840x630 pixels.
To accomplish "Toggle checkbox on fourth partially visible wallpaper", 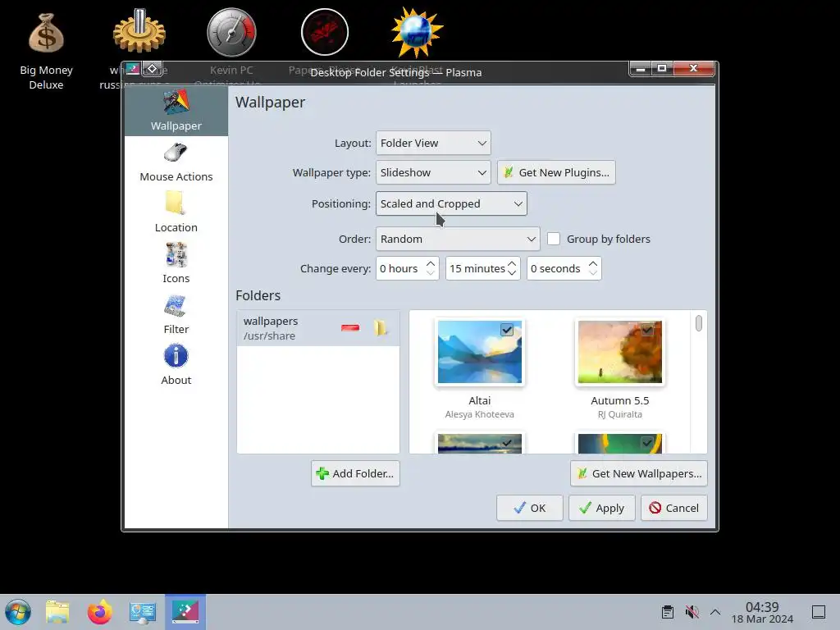I will [647, 443].
